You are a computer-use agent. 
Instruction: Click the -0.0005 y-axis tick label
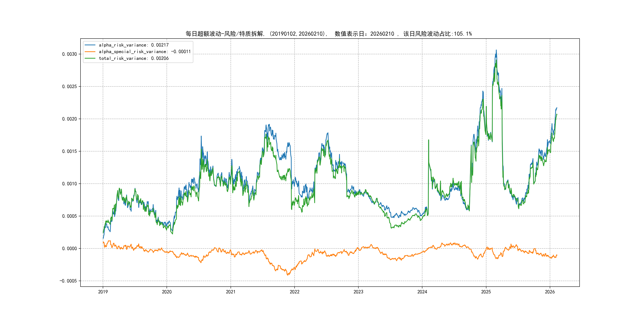coord(68,281)
